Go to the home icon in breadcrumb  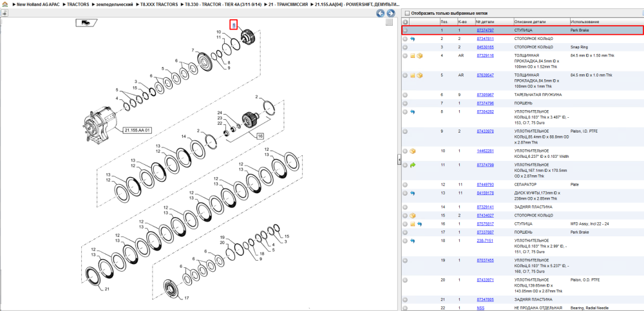tap(5, 4)
